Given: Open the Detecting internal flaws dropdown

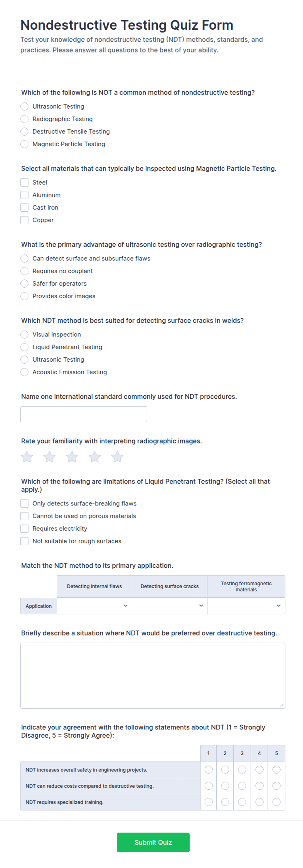Looking at the screenshot, I should (x=94, y=606).
